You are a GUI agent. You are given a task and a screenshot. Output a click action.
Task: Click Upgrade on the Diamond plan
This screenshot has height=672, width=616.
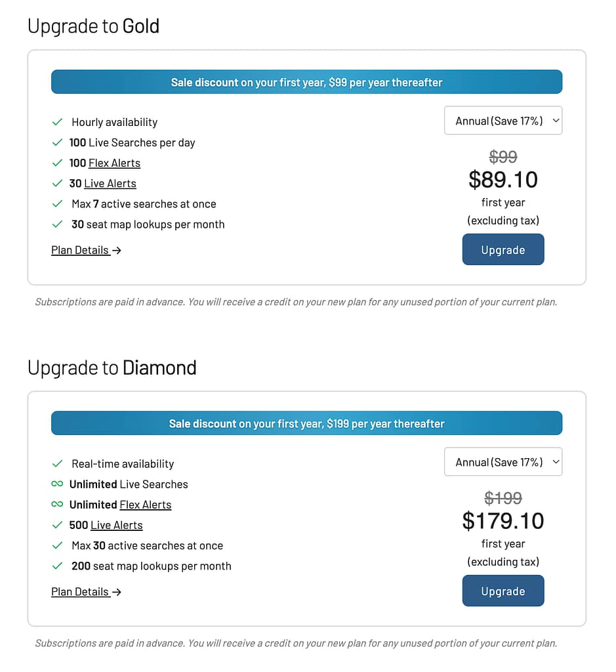click(503, 591)
